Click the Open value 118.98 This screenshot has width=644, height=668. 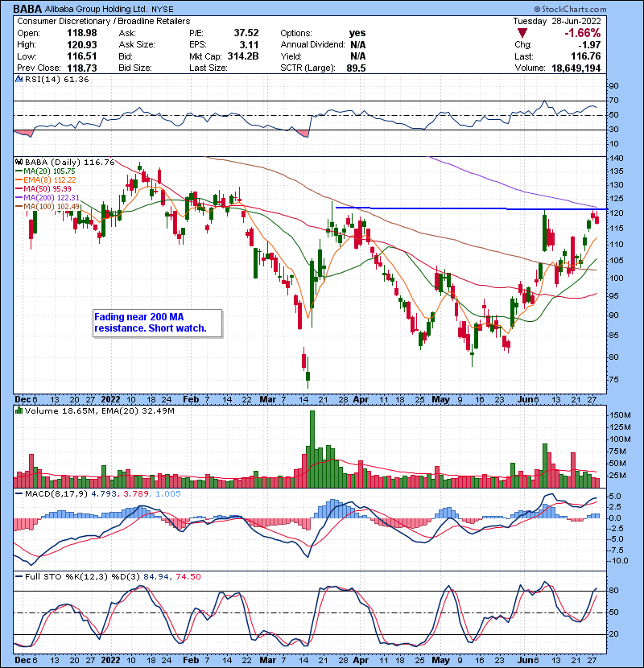[x=82, y=33]
